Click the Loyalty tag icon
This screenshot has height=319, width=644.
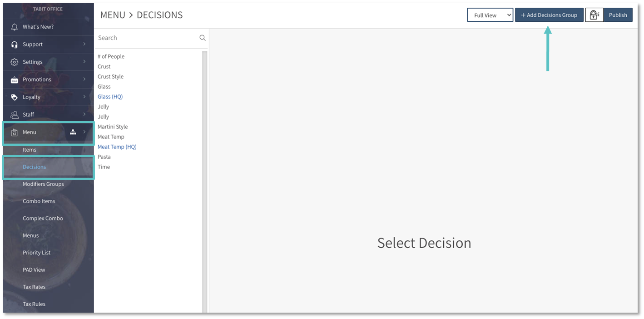pos(14,97)
